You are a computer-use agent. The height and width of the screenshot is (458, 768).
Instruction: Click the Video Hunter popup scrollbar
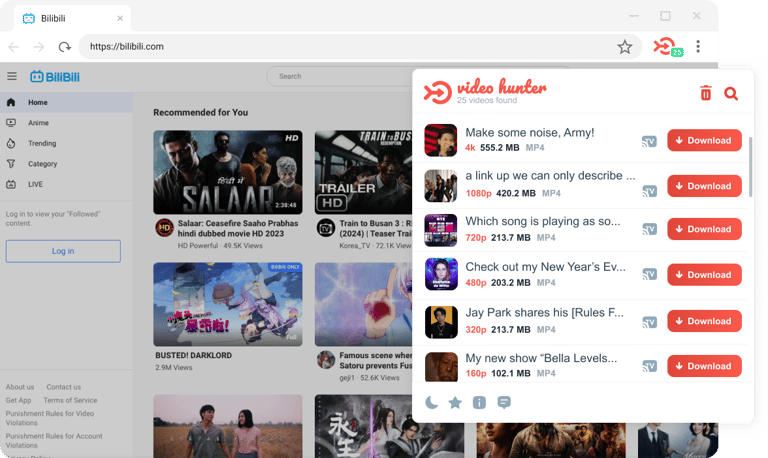click(x=750, y=167)
